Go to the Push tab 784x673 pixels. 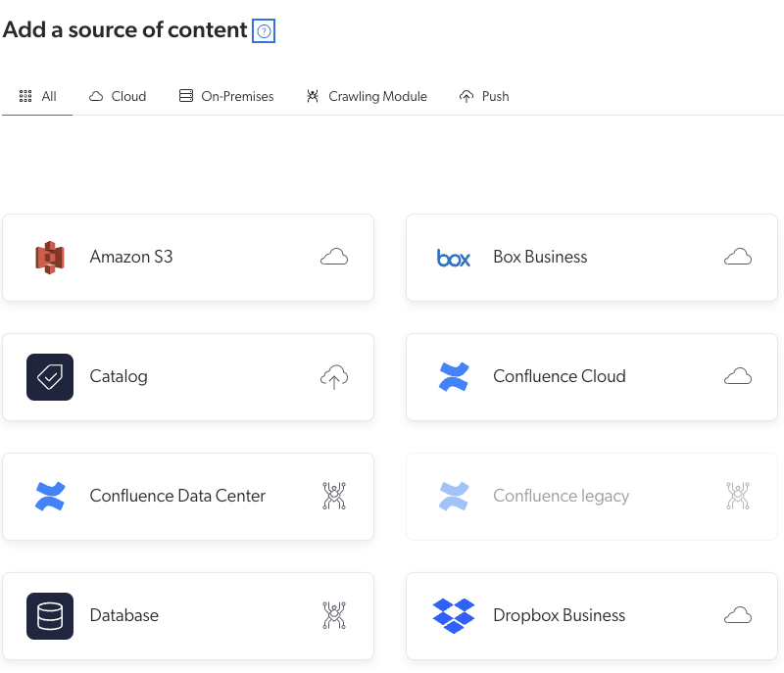click(x=484, y=96)
